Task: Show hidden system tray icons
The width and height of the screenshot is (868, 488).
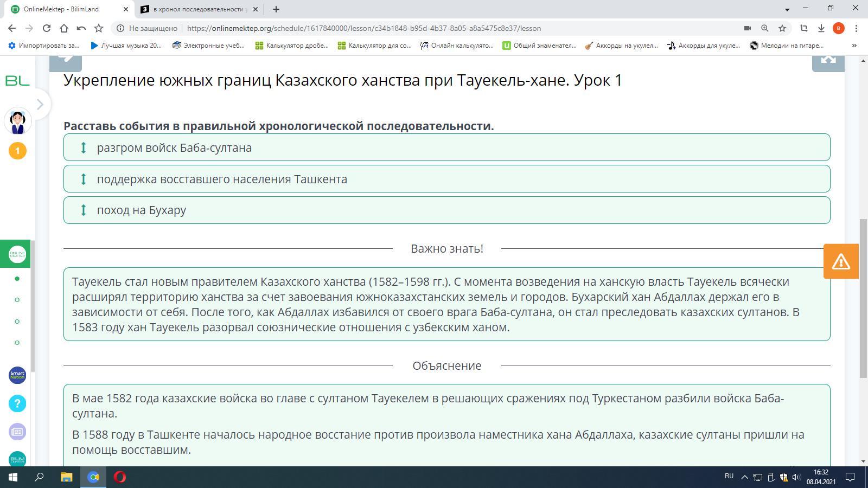Action: pos(745,477)
